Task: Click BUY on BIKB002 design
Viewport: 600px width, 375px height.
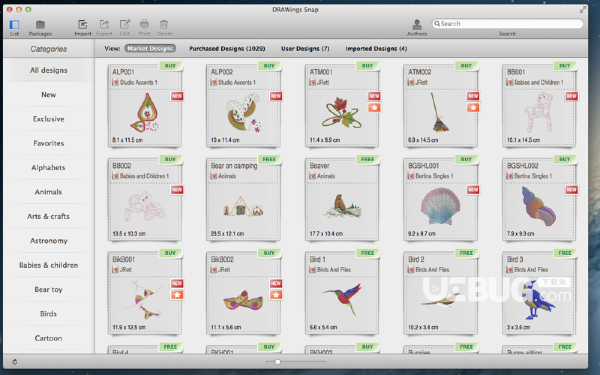Action: pyautogui.click(x=269, y=253)
